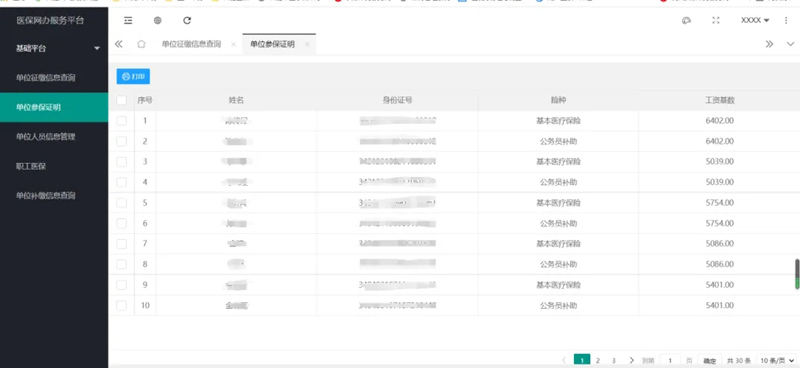Check the checkbox for row 1

tap(121, 121)
